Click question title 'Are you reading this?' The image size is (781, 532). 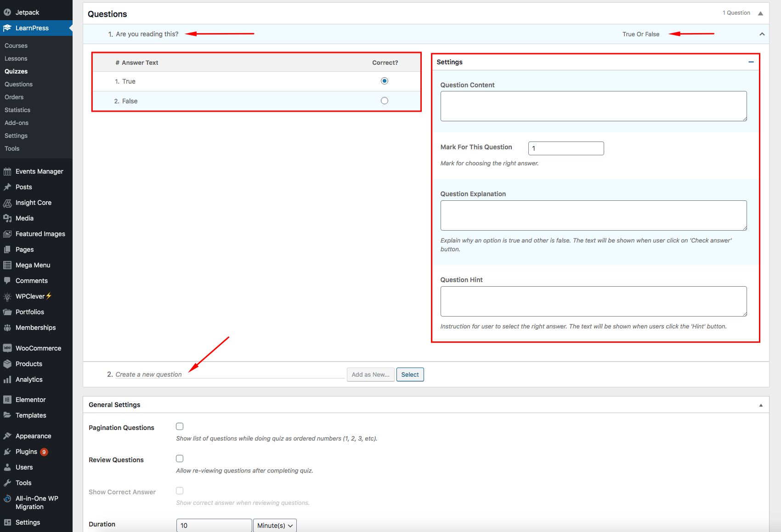147,34
